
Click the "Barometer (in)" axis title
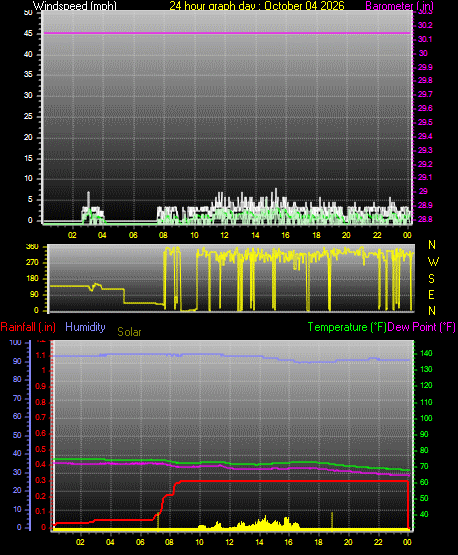click(x=399, y=6)
